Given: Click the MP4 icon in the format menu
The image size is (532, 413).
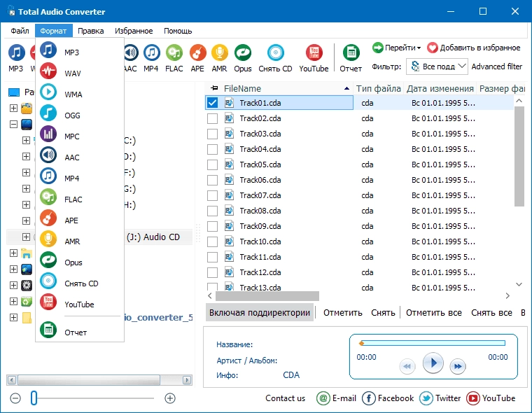Looking at the screenshot, I should [48, 176].
